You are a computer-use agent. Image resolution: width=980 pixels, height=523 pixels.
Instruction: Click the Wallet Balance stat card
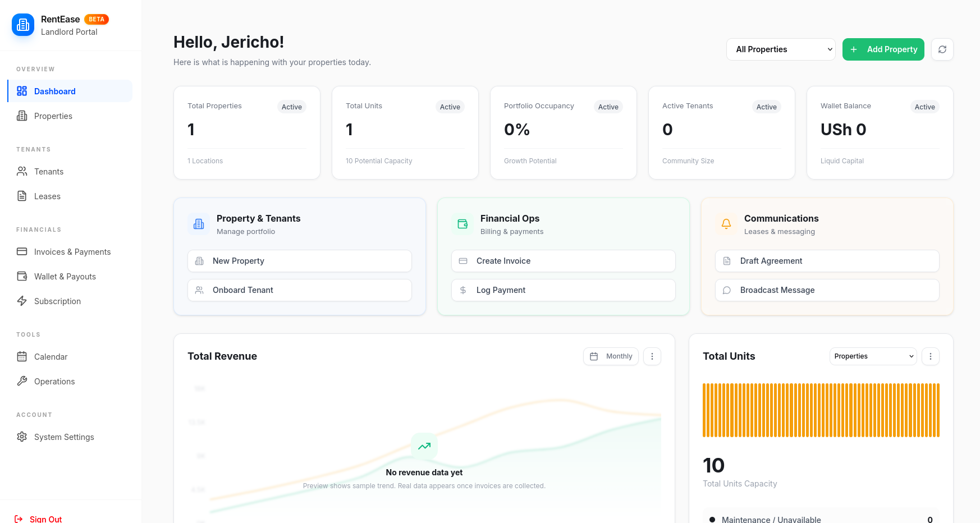coord(880,132)
